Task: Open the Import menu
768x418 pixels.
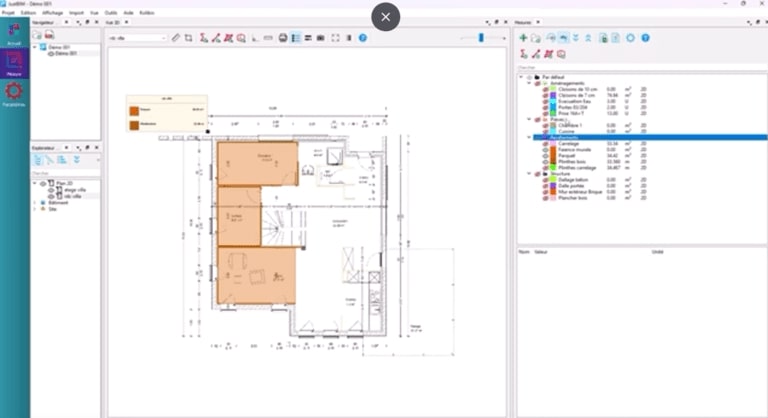Action: click(x=76, y=13)
